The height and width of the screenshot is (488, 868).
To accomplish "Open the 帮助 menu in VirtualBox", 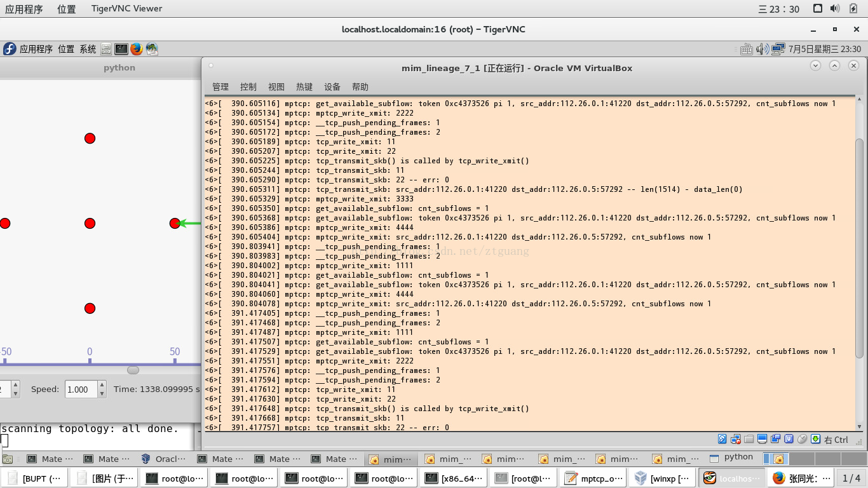I will [360, 87].
